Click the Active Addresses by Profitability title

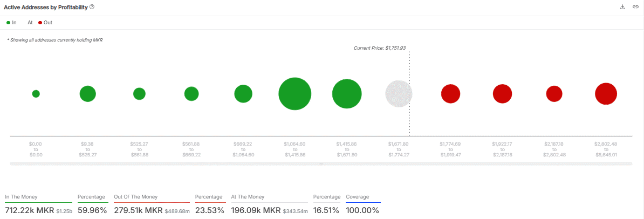(x=46, y=7)
